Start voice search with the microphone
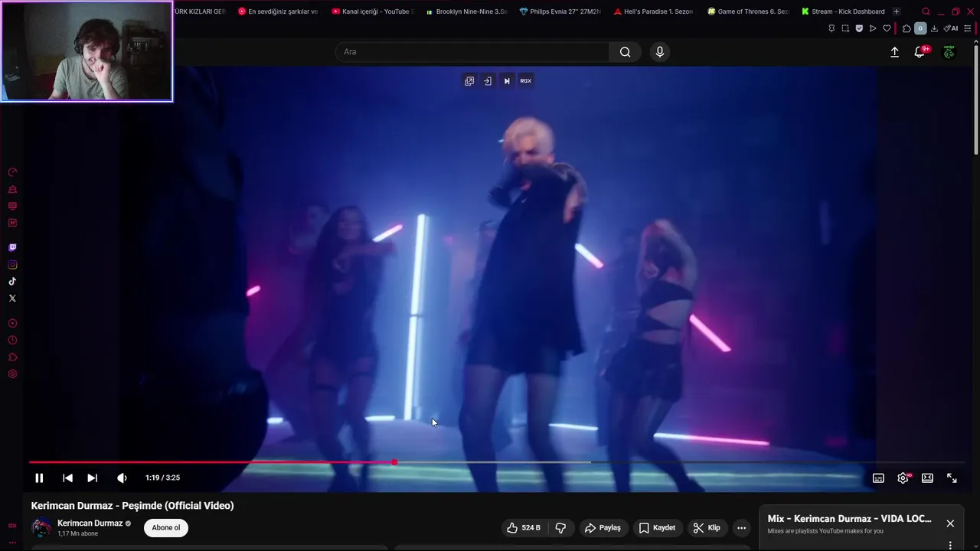This screenshot has height=551, width=980. click(660, 52)
